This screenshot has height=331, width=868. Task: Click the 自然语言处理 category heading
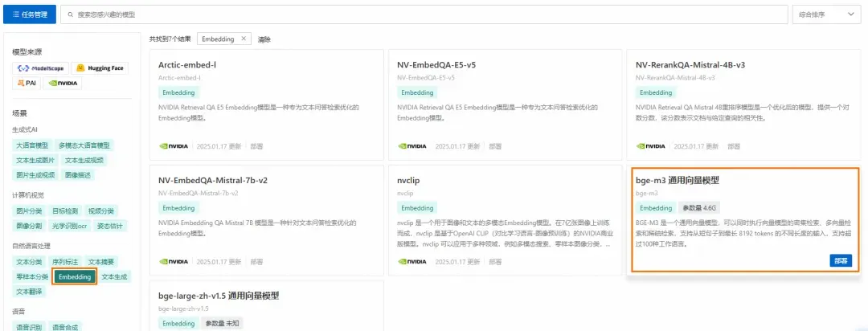pos(31,246)
